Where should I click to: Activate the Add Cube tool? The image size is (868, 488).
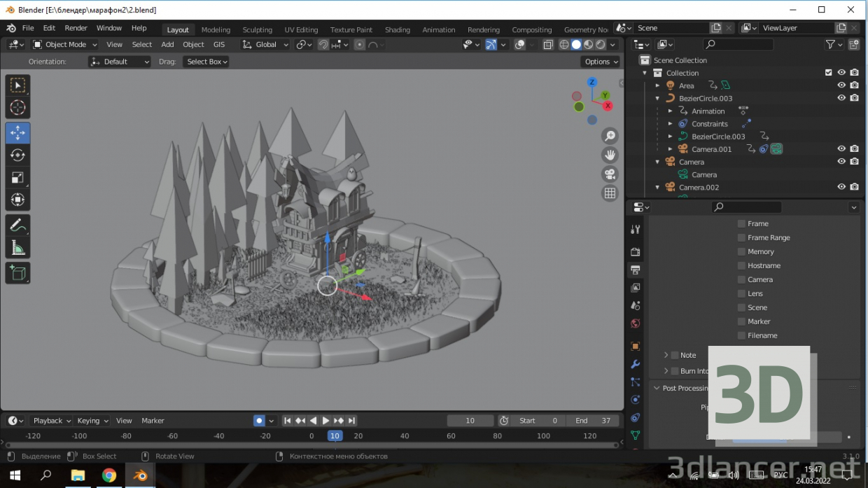pyautogui.click(x=17, y=272)
